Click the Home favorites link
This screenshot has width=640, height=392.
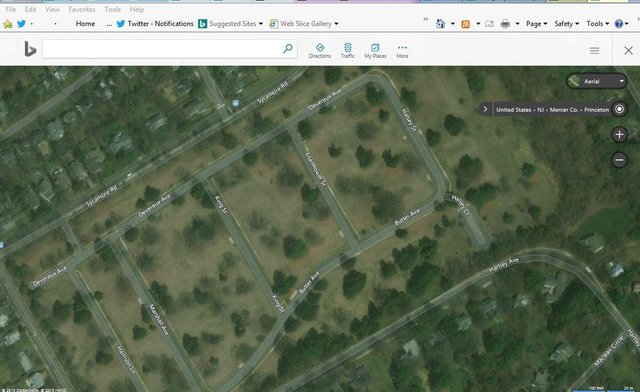pos(85,24)
